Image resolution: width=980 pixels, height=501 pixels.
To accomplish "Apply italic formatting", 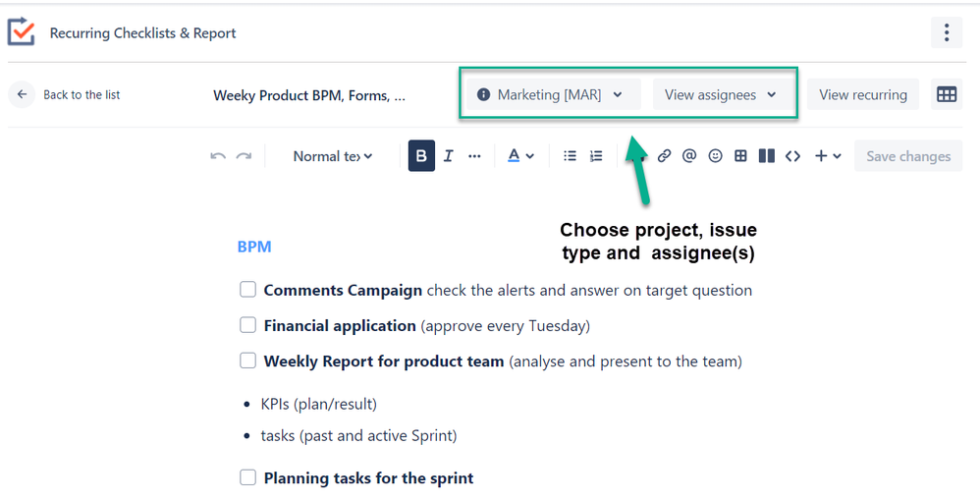I will pyautogui.click(x=449, y=156).
